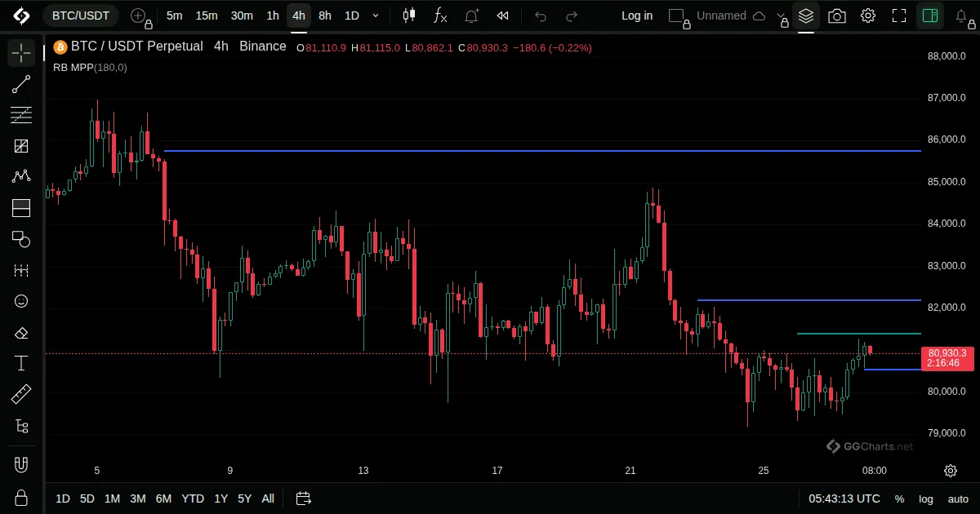Select the shapes drawing tool
Screen dimensions: 980x514
click(21, 239)
